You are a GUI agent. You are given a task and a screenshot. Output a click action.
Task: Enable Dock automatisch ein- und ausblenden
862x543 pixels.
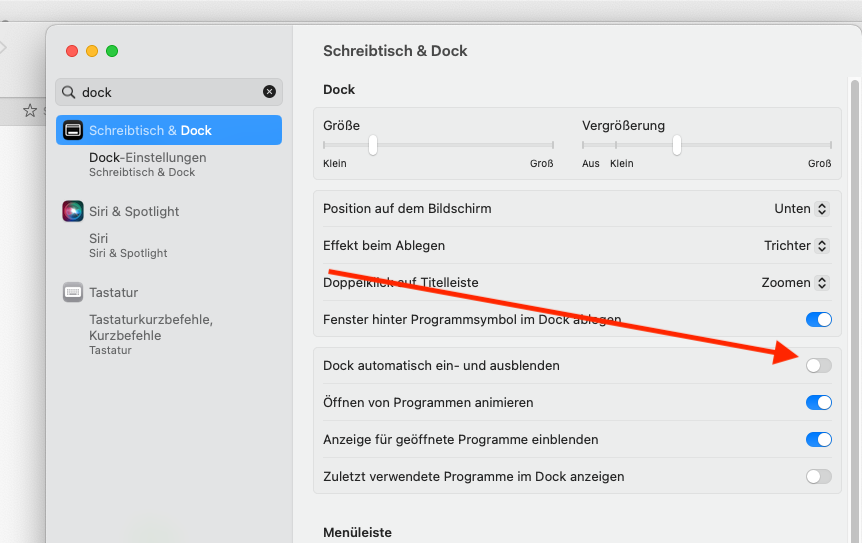pos(819,365)
